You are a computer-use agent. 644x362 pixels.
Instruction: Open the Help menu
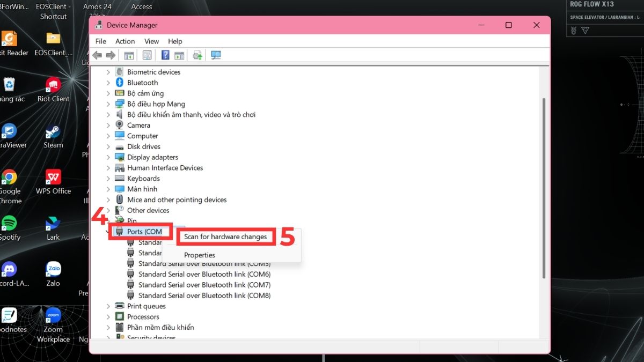[x=175, y=41]
